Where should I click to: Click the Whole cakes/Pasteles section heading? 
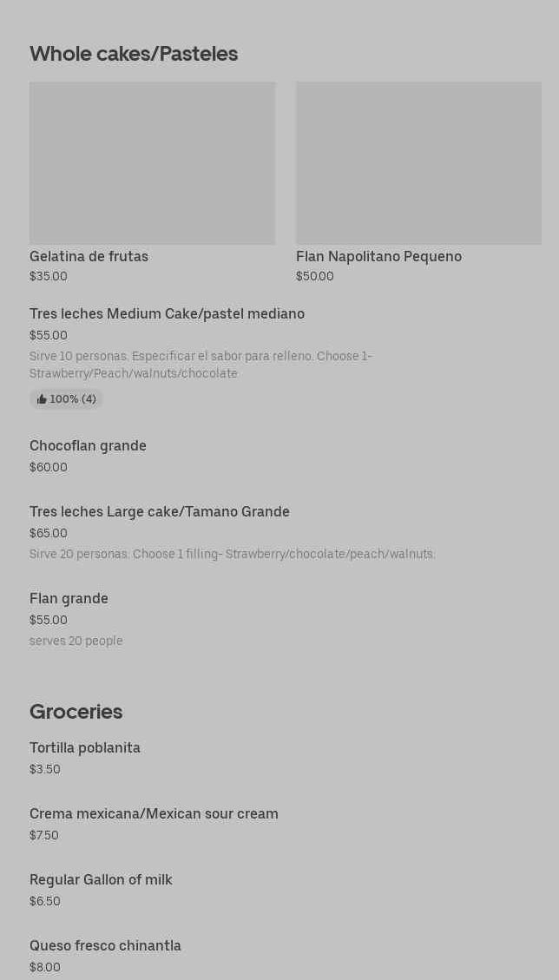(134, 54)
